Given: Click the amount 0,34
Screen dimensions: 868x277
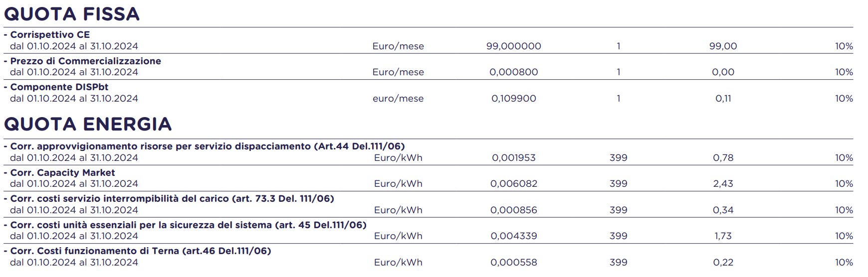Looking at the screenshot, I should [723, 210].
